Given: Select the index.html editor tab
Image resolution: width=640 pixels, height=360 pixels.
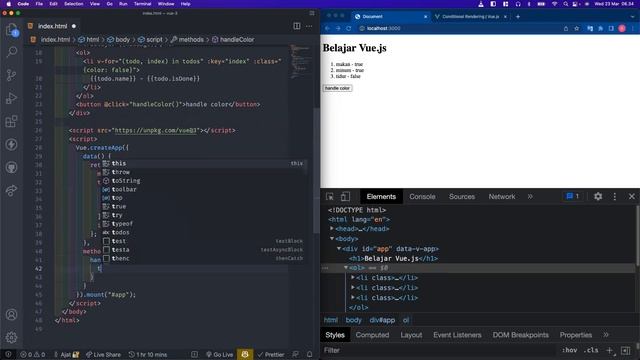Looking at the screenshot, I should click(52, 26).
